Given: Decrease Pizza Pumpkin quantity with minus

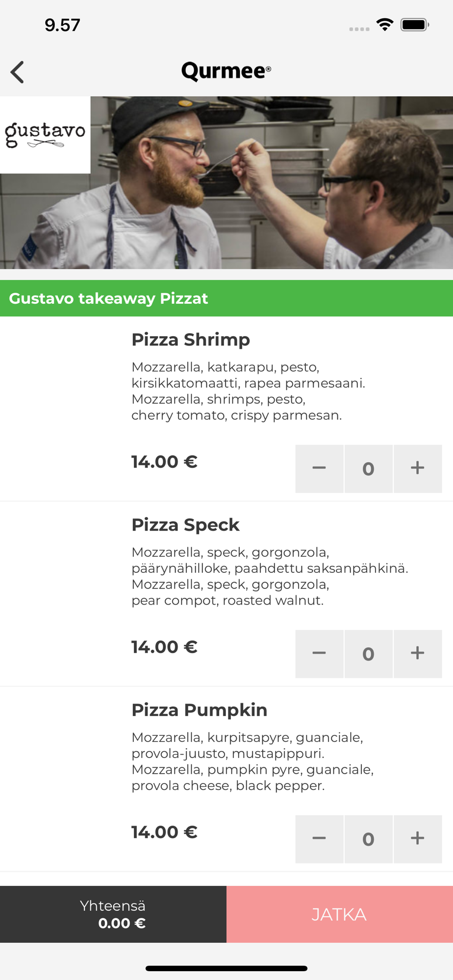Looking at the screenshot, I should (319, 839).
